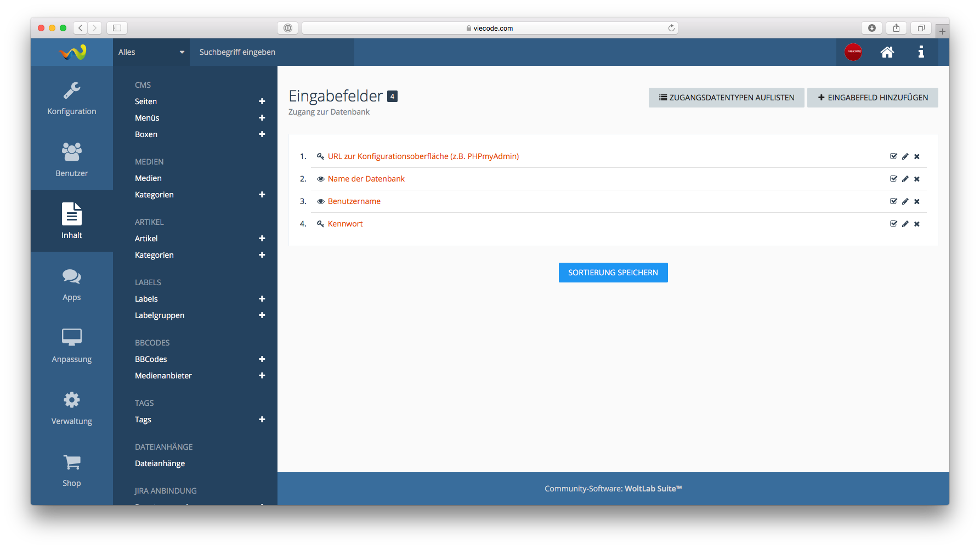The width and height of the screenshot is (980, 549).
Task: Click the home icon in header
Action: (887, 52)
